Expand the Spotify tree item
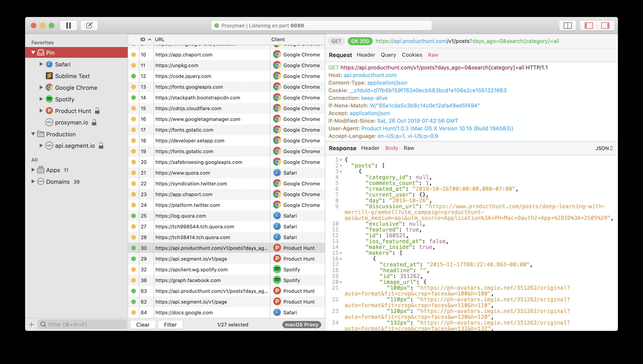Viewport: 643px width, 364px height. tap(41, 99)
